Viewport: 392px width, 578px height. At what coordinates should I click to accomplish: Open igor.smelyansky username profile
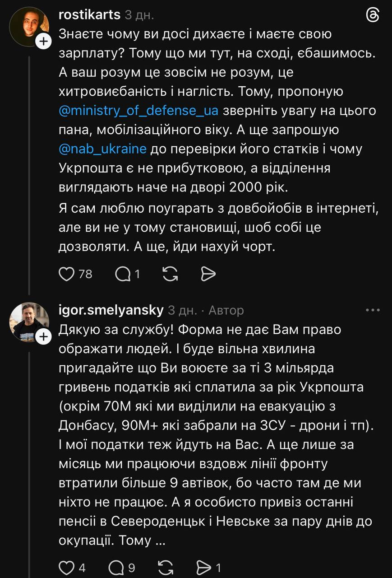111,310
